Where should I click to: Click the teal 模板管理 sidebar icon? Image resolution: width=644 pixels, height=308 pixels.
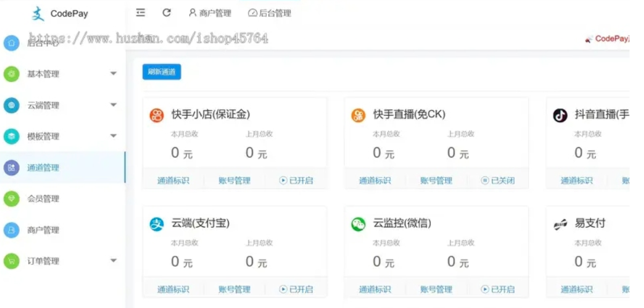click(11, 137)
